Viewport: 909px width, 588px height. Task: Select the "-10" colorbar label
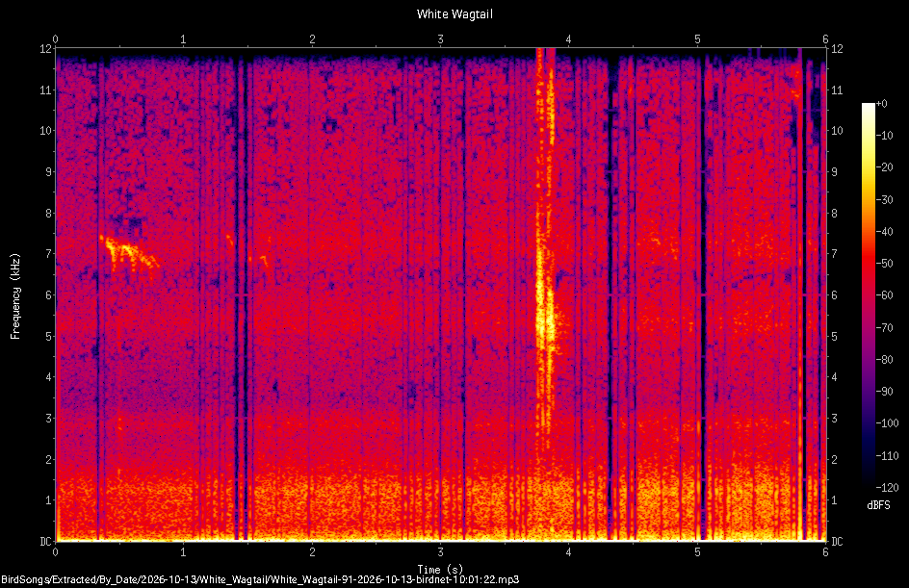click(885, 136)
